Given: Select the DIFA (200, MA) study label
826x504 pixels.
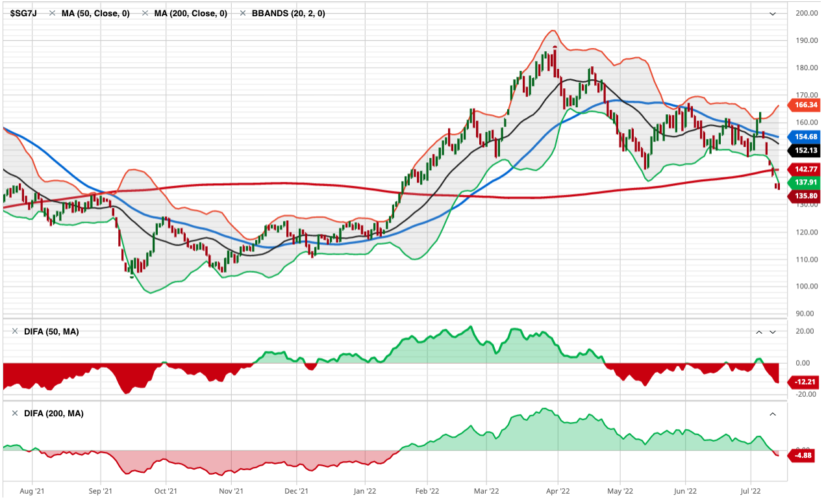Looking at the screenshot, I should click(53, 413).
